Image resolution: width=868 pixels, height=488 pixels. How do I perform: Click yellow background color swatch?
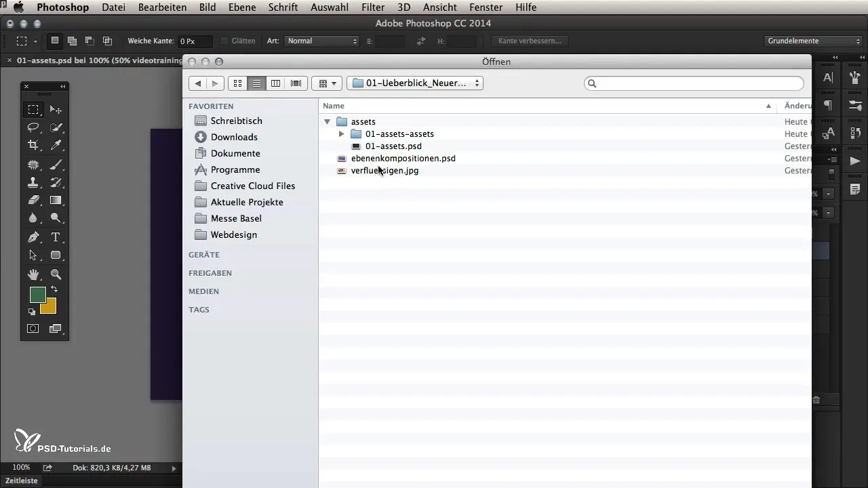click(x=50, y=308)
